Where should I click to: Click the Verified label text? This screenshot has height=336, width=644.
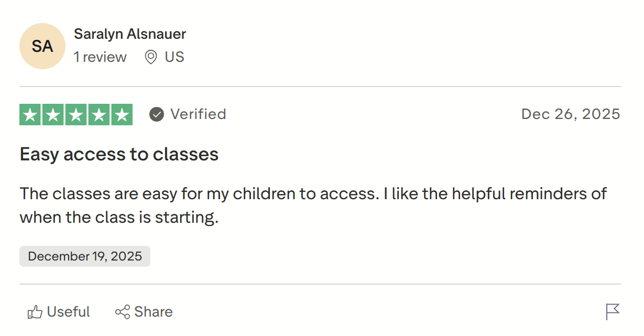(198, 114)
